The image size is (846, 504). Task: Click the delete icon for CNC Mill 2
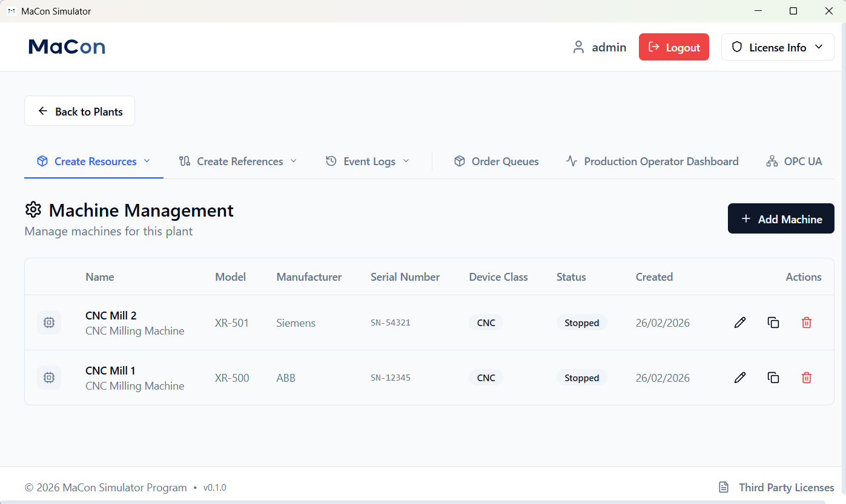pos(807,322)
